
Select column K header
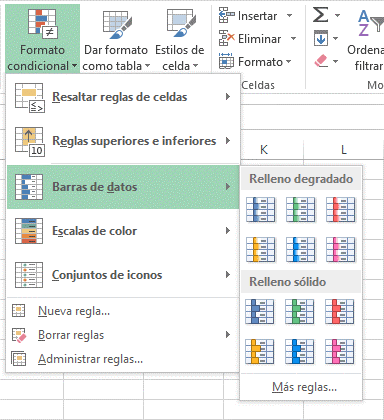click(x=264, y=150)
